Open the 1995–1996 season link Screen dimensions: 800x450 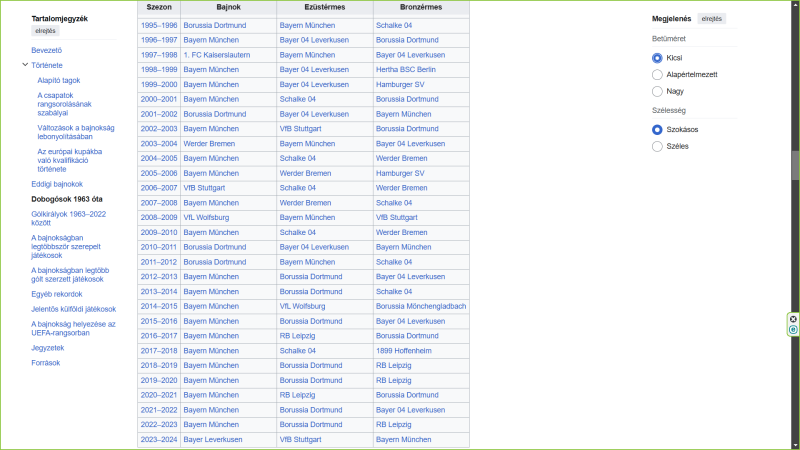click(159, 25)
